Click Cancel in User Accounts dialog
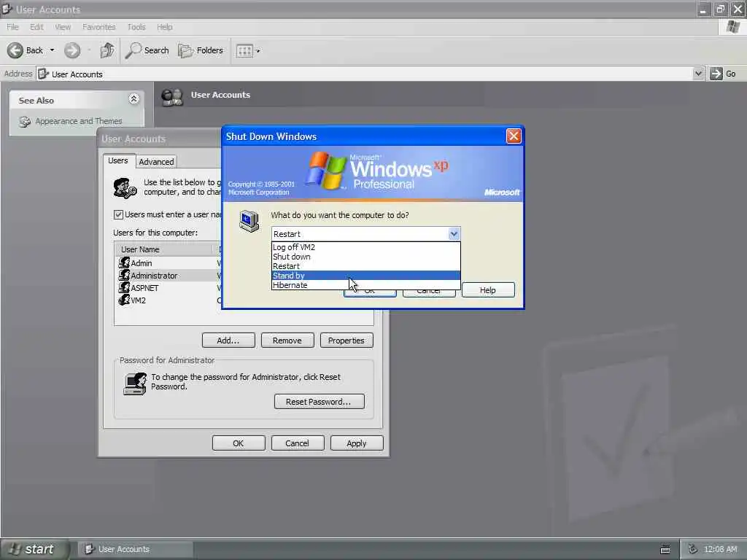 pos(298,443)
